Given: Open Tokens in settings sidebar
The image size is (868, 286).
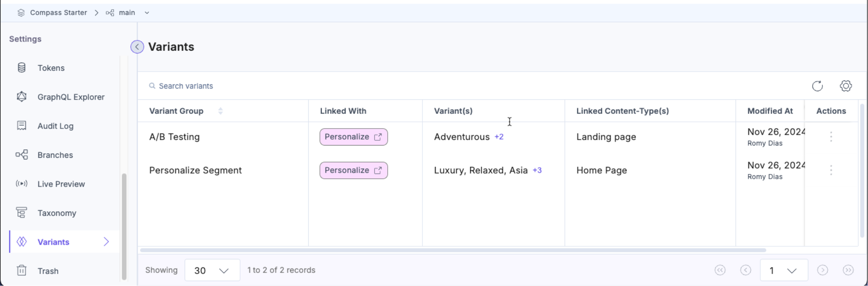Looking at the screenshot, I should (51, 68).
